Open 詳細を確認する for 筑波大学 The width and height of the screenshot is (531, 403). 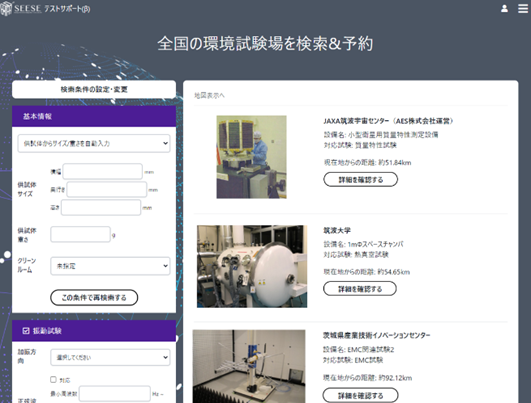coord(360,289)
